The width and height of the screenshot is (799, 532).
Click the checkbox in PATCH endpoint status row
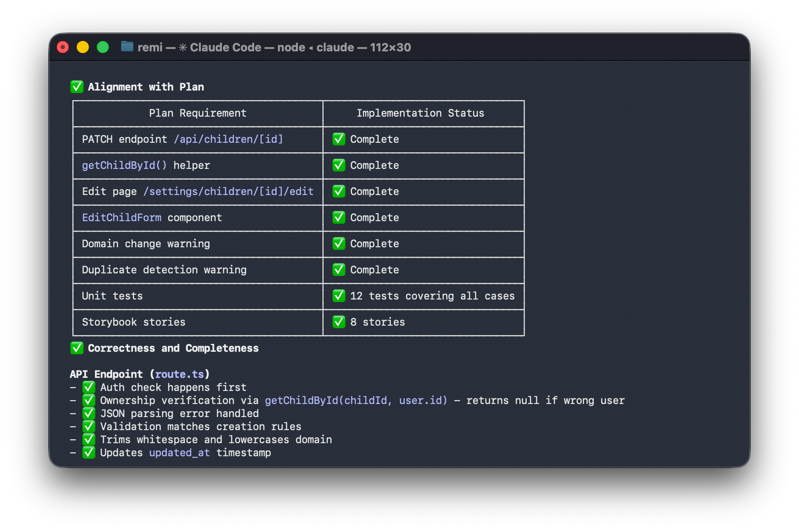(x=339, y=139)
